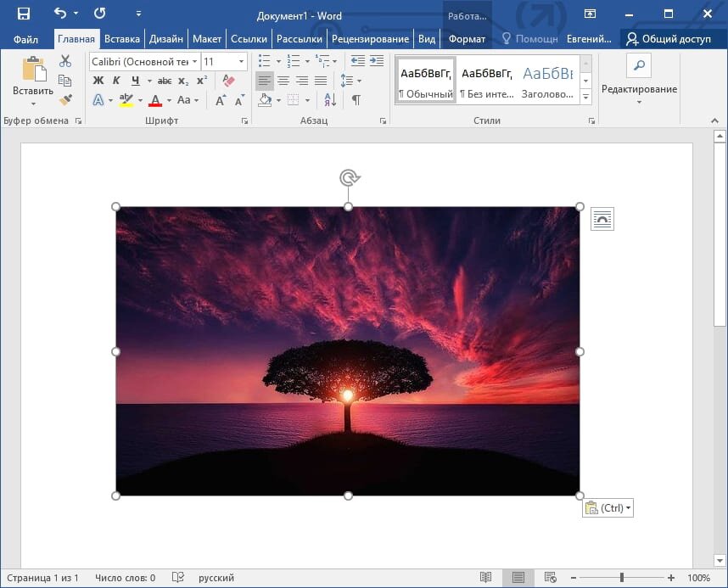The image size is (728, 588).
Task: Select the Format Painter brush
Action: click(x=65, y=99)
